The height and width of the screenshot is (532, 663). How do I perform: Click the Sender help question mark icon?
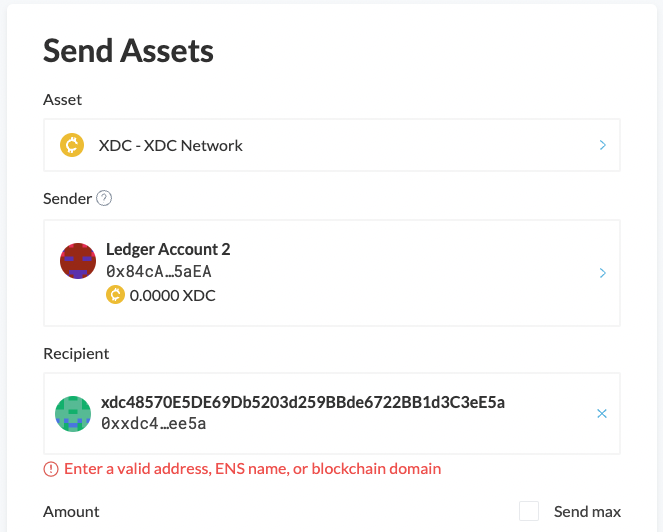103,199
